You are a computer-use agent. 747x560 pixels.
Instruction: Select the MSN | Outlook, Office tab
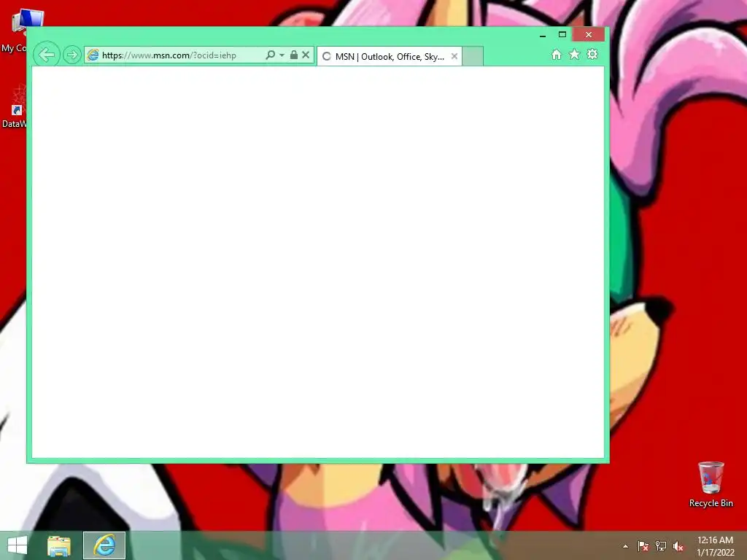390,56
